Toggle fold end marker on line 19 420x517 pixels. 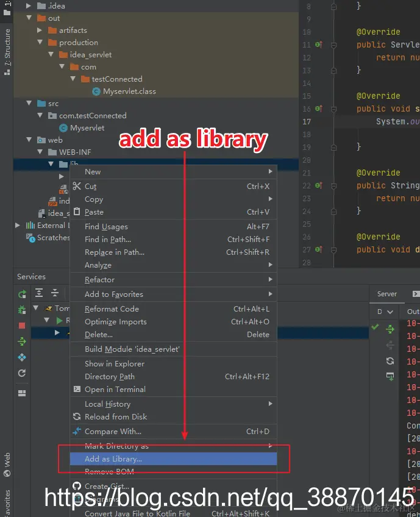[333, 147]
